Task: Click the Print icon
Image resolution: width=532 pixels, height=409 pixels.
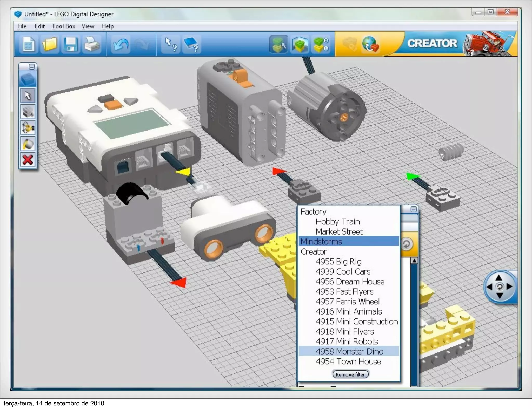Action: [x=91, y=44]
